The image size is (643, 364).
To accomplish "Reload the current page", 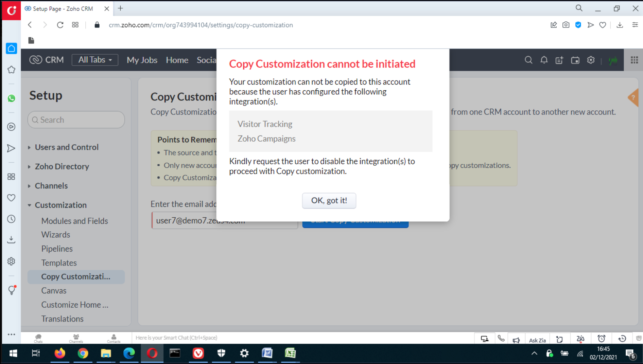I will coord(60,25).
